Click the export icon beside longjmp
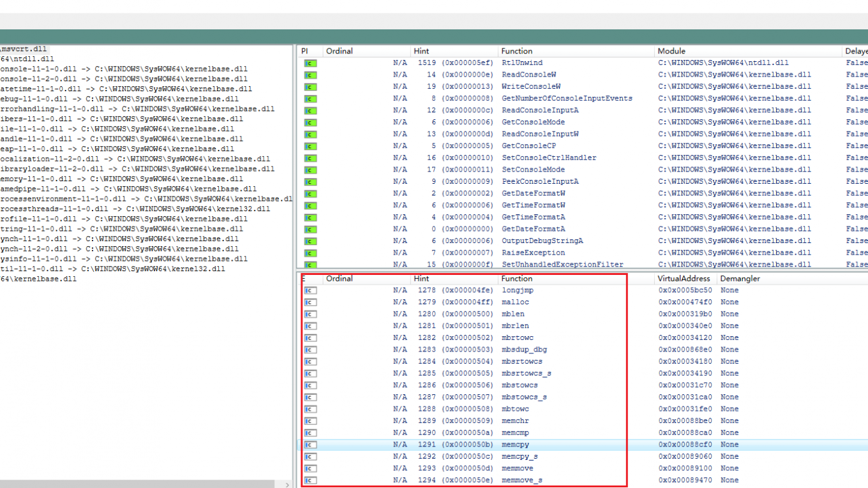Screen dimensions: 868x488 coord(310,291)
